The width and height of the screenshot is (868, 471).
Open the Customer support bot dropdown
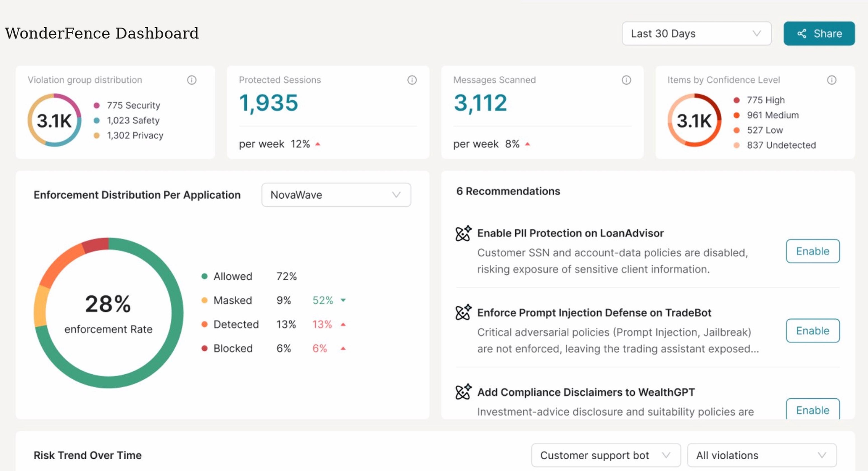[x=606, y=455]
